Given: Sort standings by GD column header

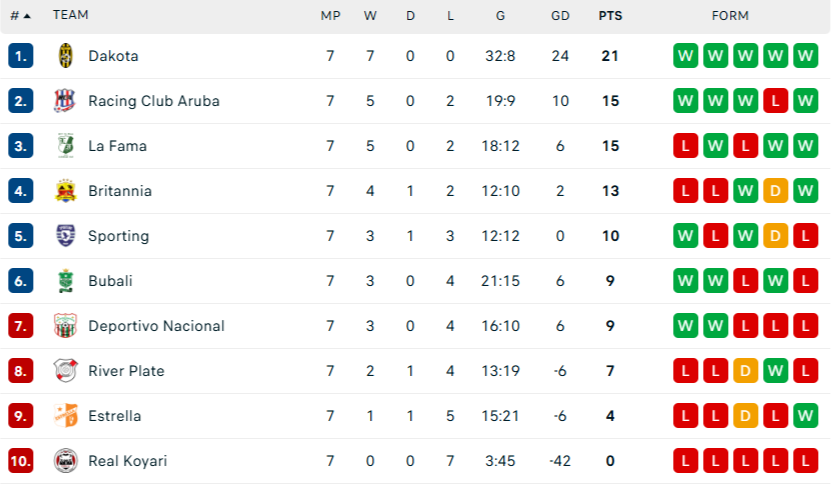Looking at the screenshot, I should click(560, 15).
